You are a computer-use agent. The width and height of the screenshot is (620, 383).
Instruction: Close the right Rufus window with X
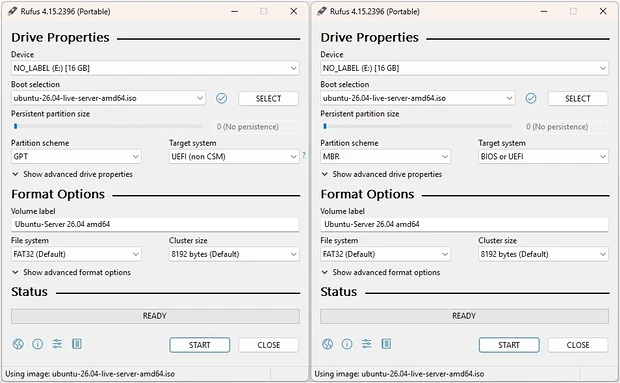[603, 11]
